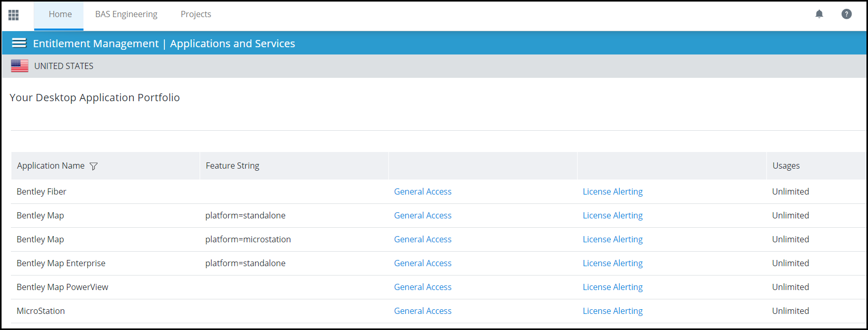Open License Alerting for Bentley Map Enterprise
The width and height of the screenshot is (868, 330).
[x=612, y=263]
